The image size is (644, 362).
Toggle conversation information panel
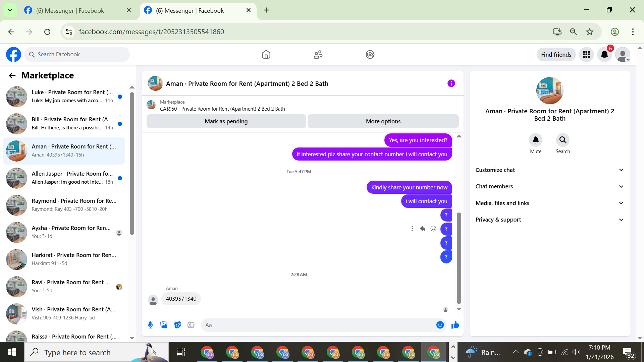[x=451, y=83]
